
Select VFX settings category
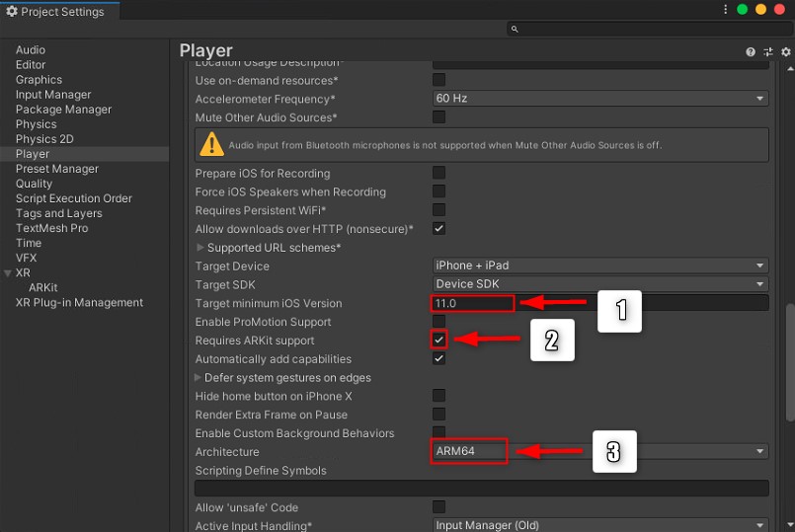pos(26,258)
